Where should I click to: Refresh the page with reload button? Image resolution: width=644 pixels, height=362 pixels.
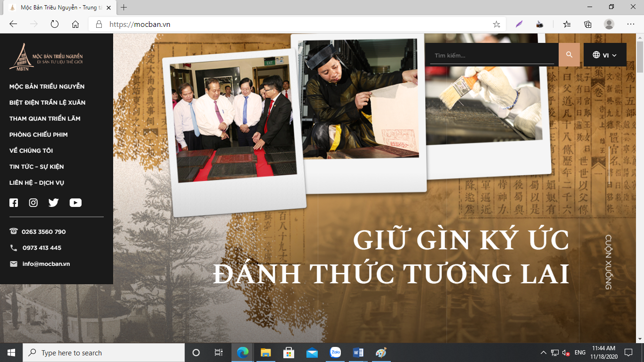point(54,24)
